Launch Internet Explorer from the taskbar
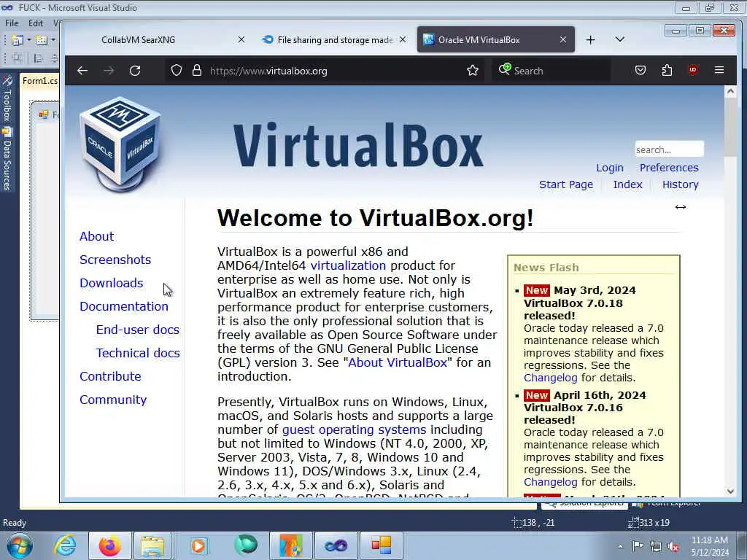747x560 pixels. tap(65, 545)
